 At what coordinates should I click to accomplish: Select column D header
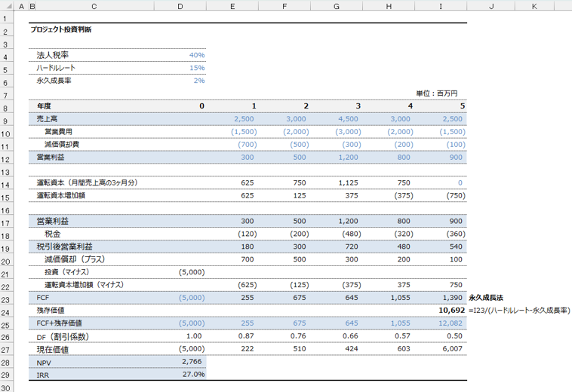click(180, 7)
